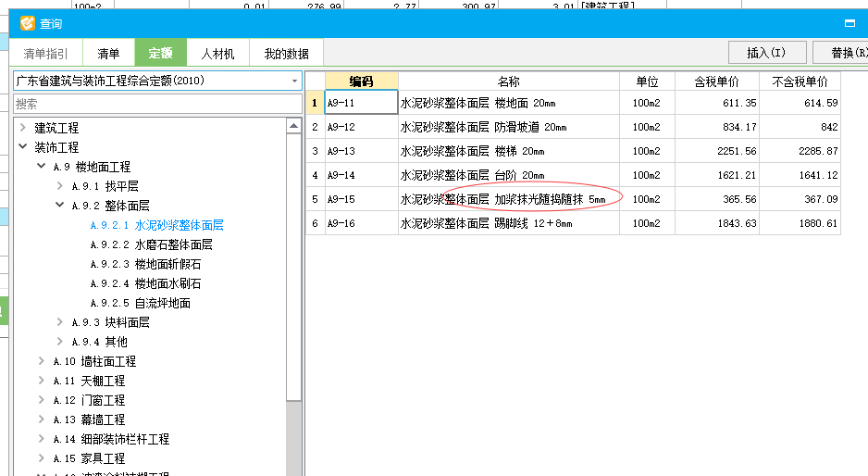Viewport: 868px width, 476px height.
Task: Click the tree panel vertical scrollbar thumb
Action: click(294, 267)
